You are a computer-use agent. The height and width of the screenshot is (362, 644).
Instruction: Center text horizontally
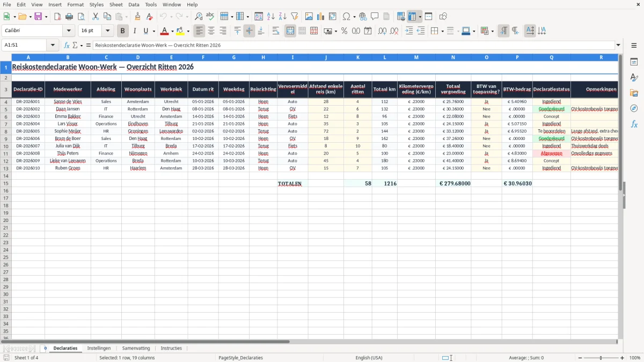[x=211, y=31]
